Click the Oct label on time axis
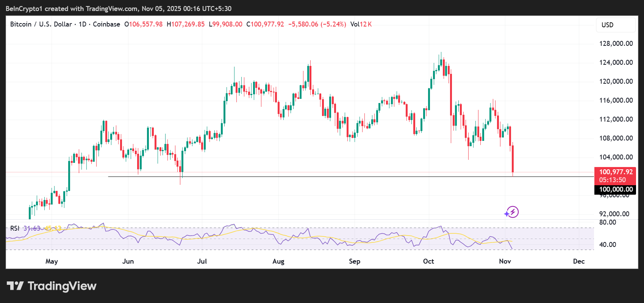The height and width of the screenshot is (303, 644). coord(428,261)
